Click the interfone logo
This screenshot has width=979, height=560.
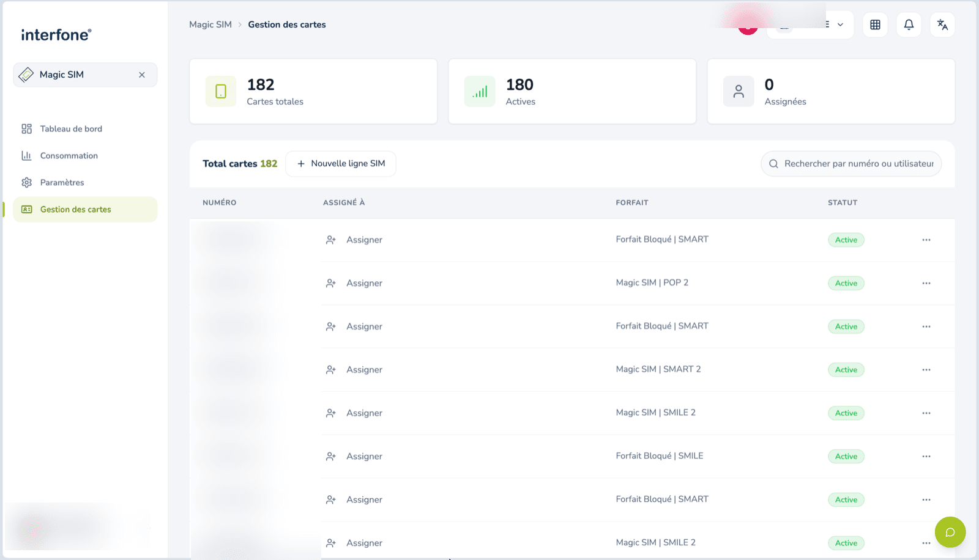(x=56, y=35)
